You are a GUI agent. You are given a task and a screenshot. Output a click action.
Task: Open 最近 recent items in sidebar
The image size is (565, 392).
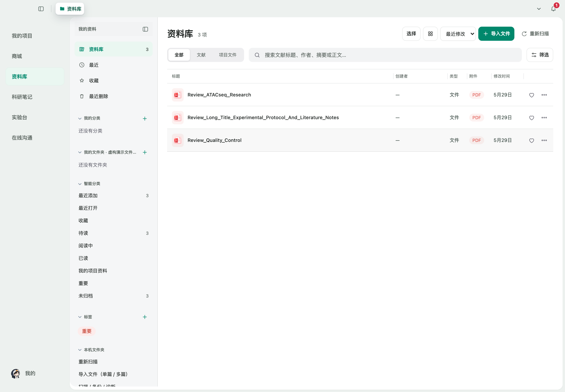pos(113,65)
